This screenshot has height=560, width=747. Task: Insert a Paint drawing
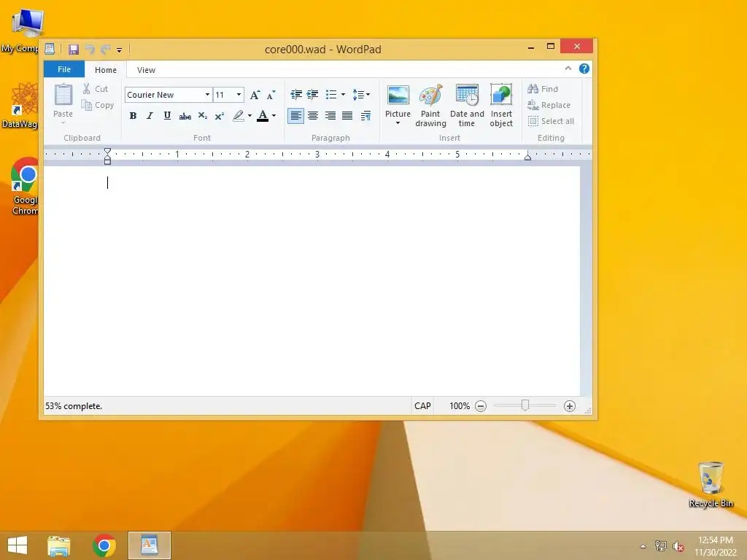pos(430,106)
